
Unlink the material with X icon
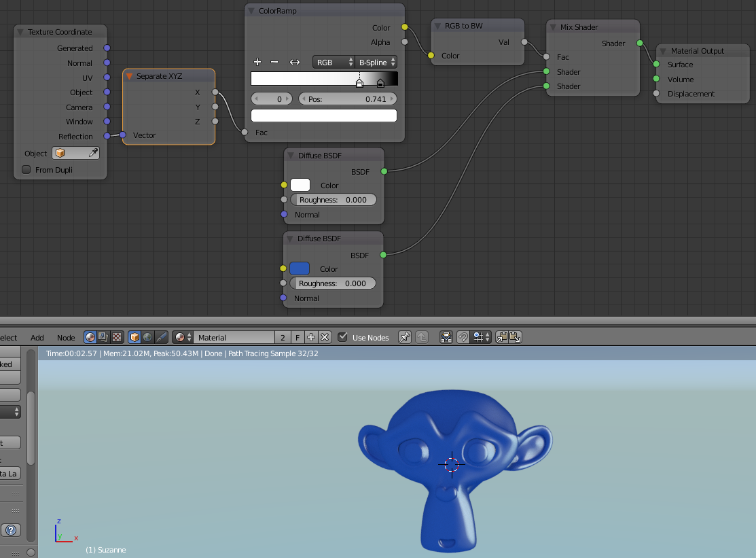tap(325, 337)
